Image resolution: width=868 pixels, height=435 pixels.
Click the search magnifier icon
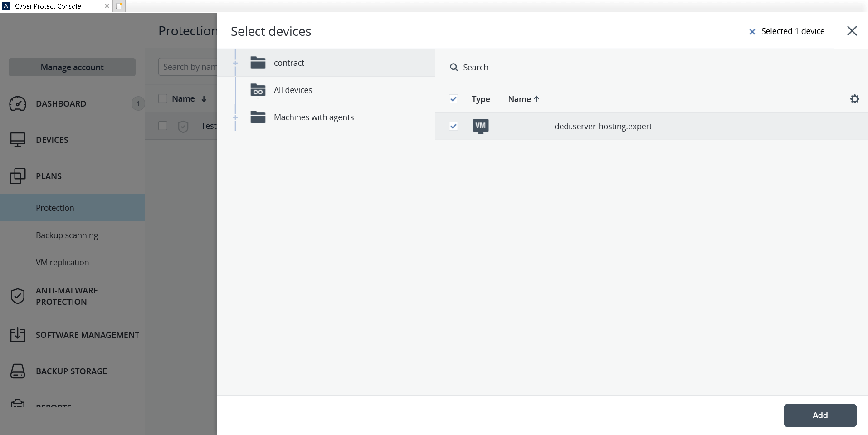pos(454,67)
